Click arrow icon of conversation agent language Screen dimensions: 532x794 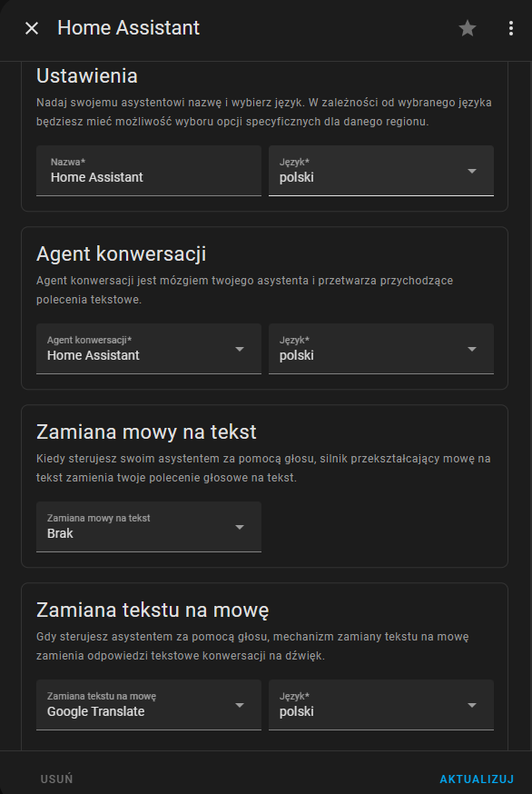coord(472,349)
